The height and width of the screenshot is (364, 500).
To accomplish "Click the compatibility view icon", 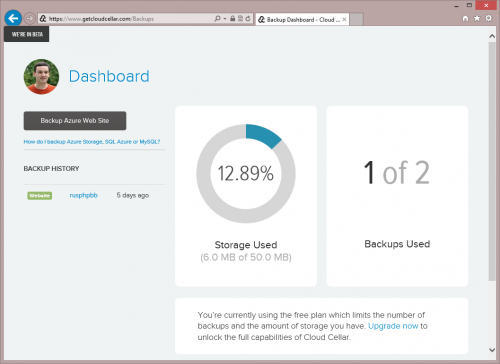I will 240,19.
